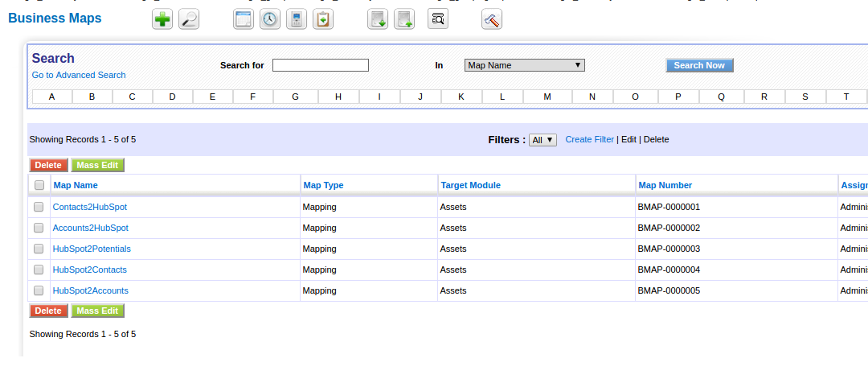Sort by the Map Number column header
Viewport: 868px width, 387px height.
665,185
